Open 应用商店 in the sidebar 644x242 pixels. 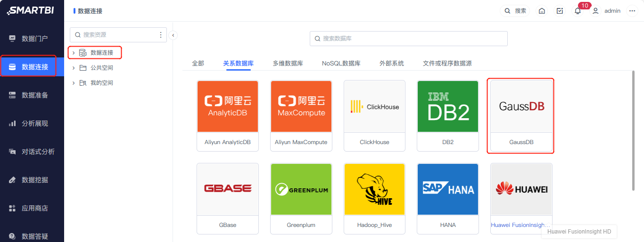(32, 208)
